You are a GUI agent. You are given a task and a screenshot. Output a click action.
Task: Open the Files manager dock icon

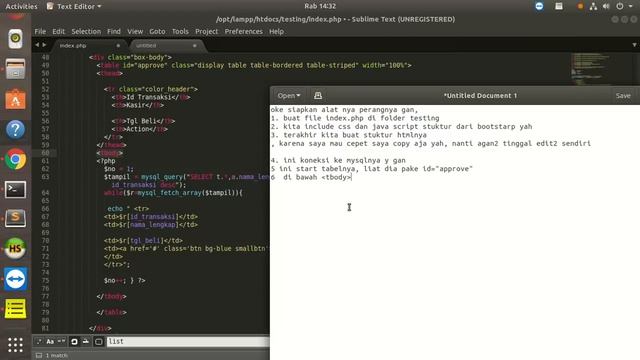16,69
